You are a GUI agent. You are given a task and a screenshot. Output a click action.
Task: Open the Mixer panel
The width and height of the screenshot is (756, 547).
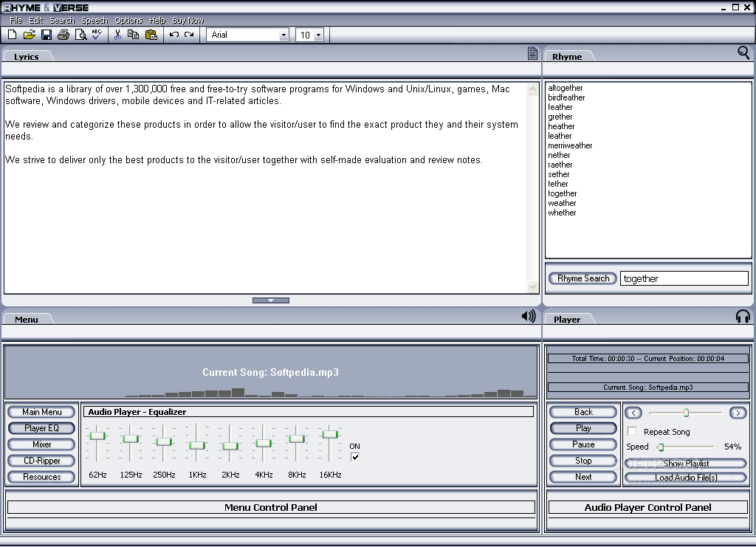point(42,444)
